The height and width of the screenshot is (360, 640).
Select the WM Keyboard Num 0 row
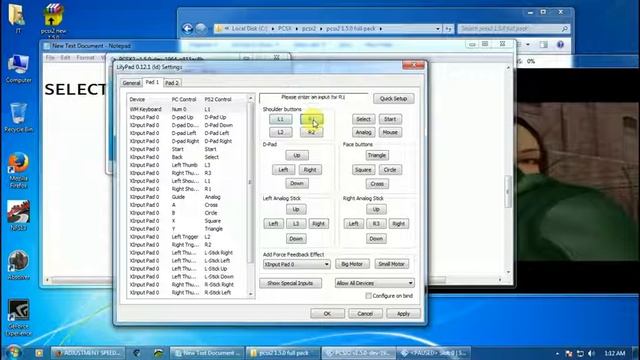click(x=187, y=109)
